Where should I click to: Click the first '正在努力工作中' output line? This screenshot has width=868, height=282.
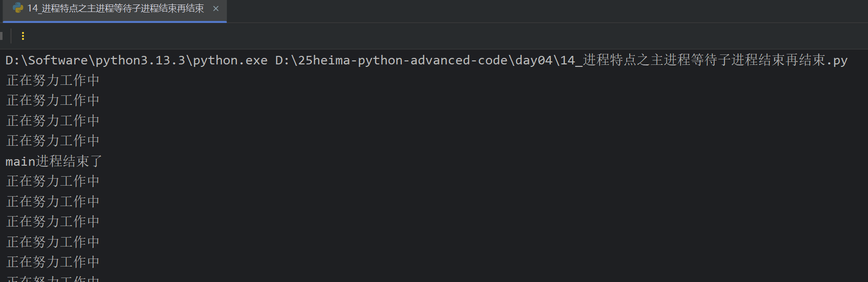coord(53,80)
